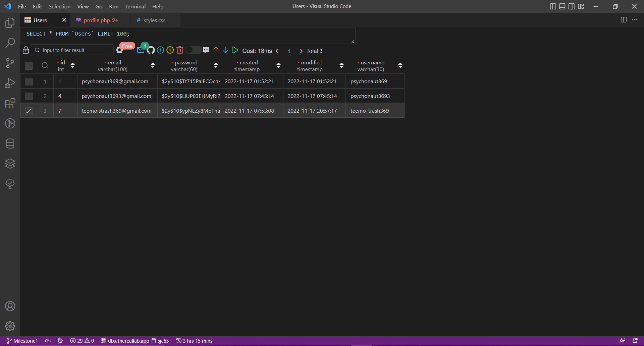Sort by the modified column arrows
The height and width of the screenshot is (346, 644).
coord(341,65)
